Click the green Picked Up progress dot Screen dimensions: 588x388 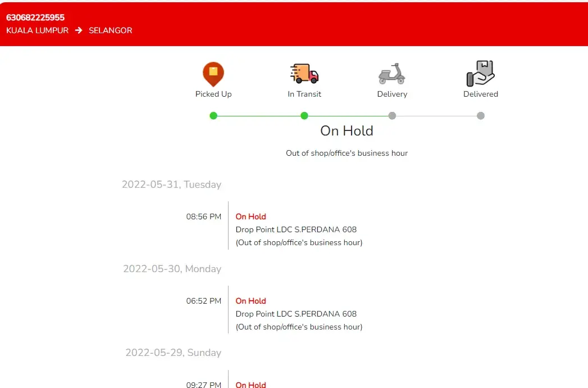click(213, 116)
